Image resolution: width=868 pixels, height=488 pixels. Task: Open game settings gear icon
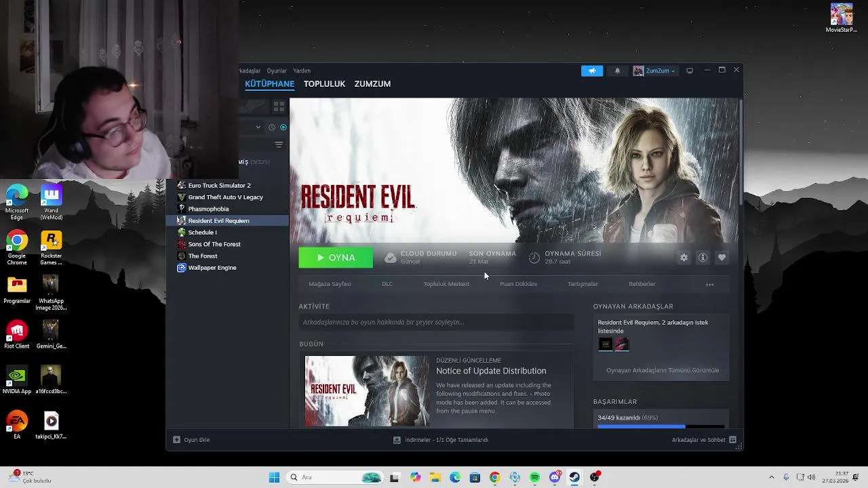click(x=684, y=258)
